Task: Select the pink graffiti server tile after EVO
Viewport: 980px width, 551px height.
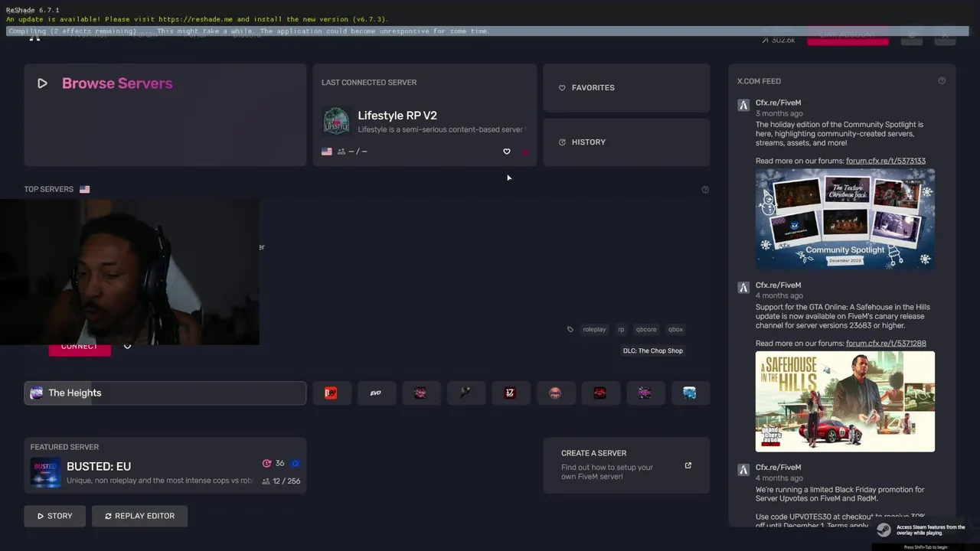Action: pos(420,393)
